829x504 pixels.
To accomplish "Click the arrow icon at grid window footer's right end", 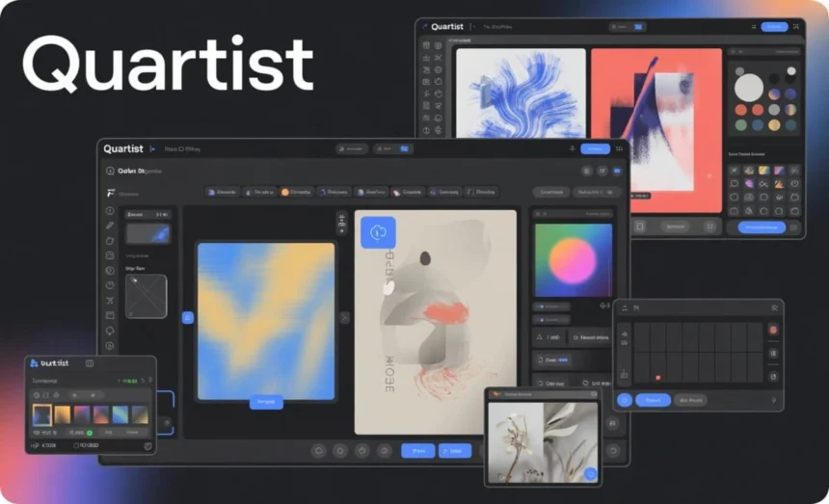I will click(773, 400).
